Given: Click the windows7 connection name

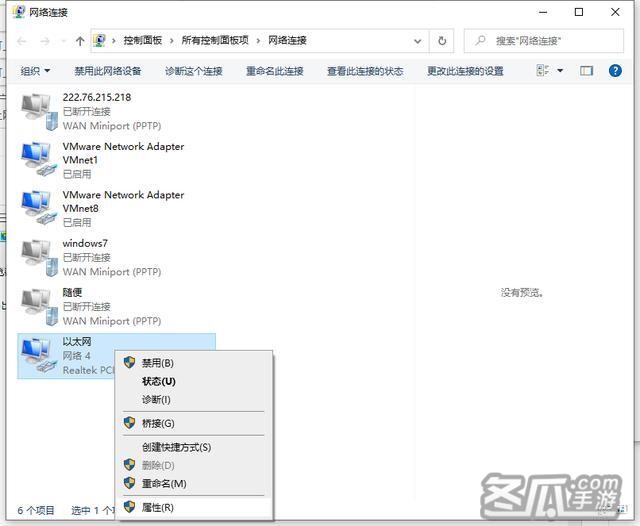Looking at the screenshot, I should coord(85,243).
